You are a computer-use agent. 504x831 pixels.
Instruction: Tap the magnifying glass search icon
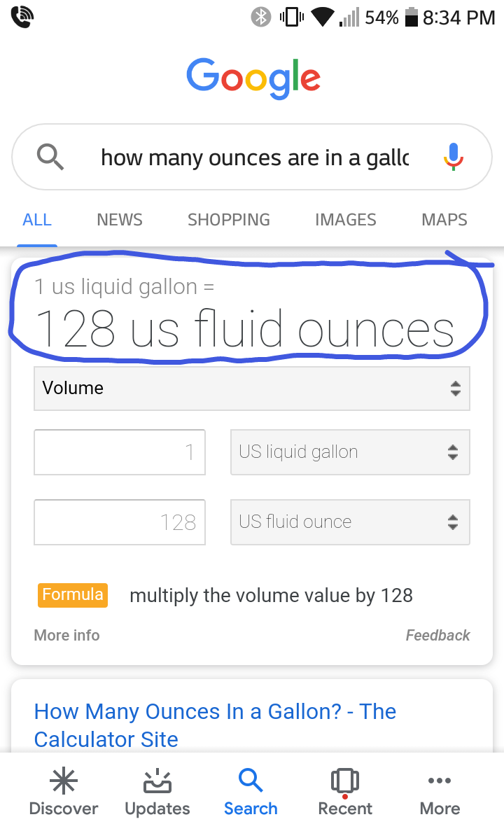click(x=50, y=158)
